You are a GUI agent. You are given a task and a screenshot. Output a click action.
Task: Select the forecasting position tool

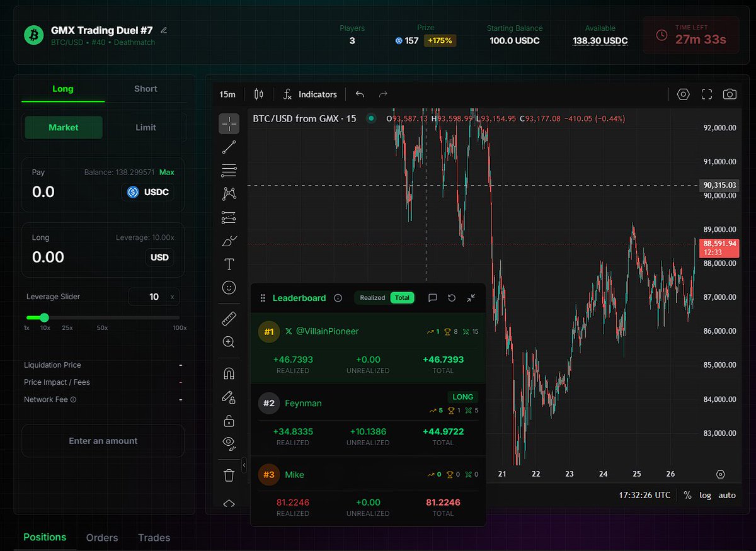[x=229, y=218]
